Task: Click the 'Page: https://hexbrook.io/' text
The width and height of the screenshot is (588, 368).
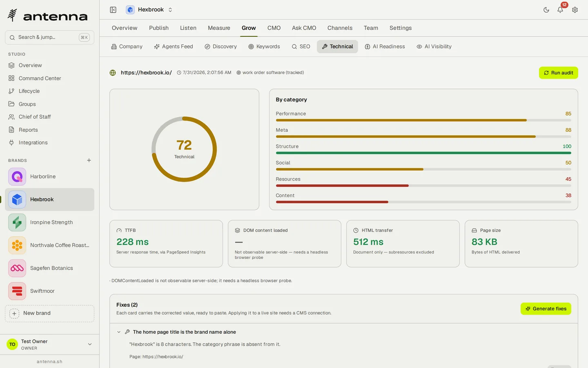Action: coord(156,357)
